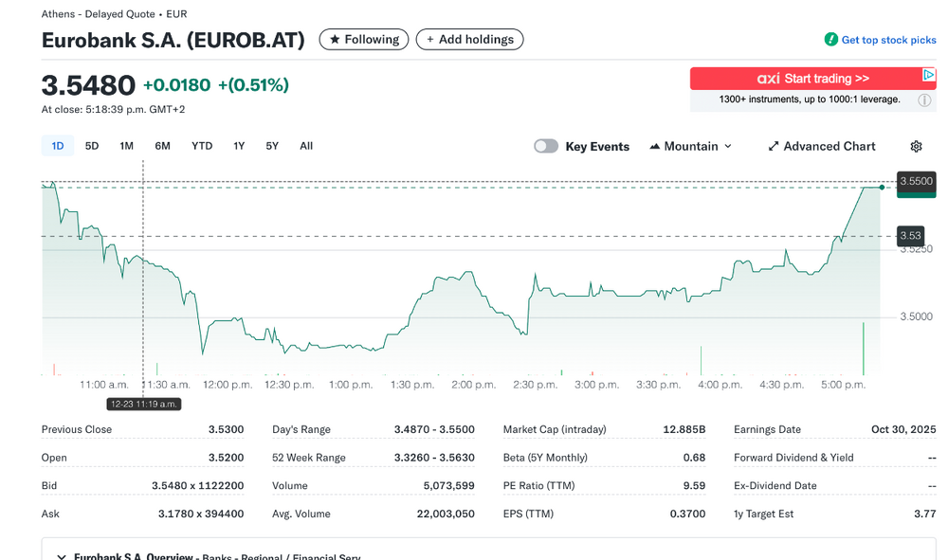
Task: Click Add holdings button
Action: pyautogui.click(x=470, y=39)
